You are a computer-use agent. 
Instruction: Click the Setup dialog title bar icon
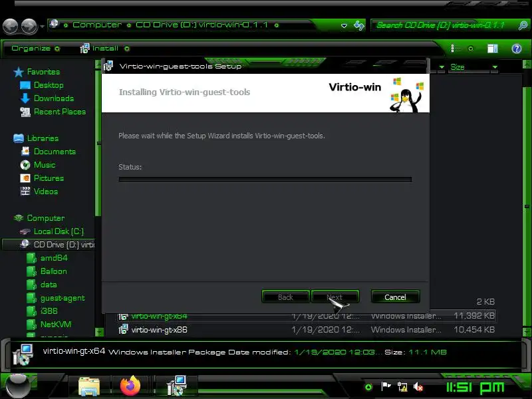(x=108, y=66)
